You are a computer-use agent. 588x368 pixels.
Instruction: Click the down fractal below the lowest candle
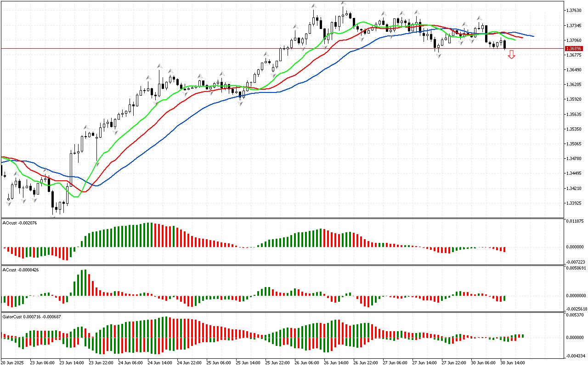(x=53, y=216)
